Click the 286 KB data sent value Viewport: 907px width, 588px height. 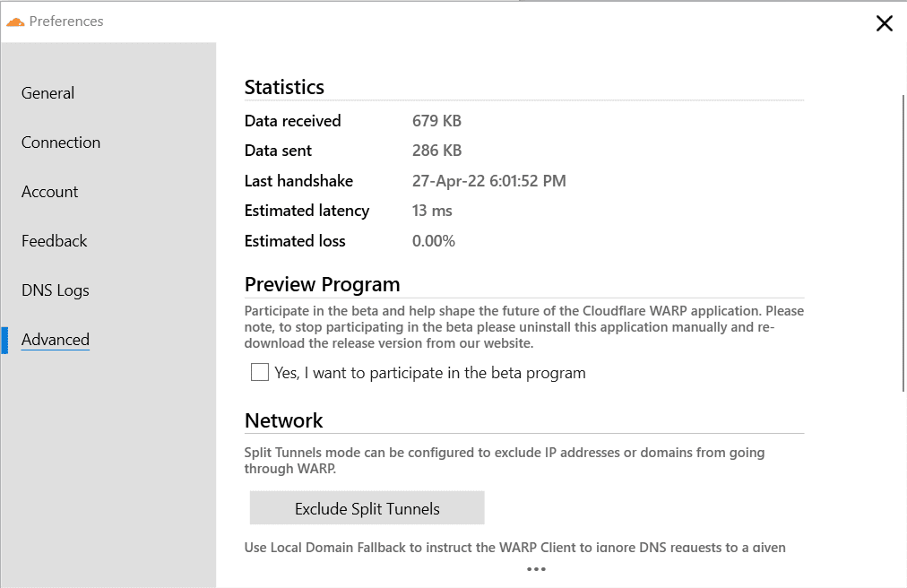(436, 151)
